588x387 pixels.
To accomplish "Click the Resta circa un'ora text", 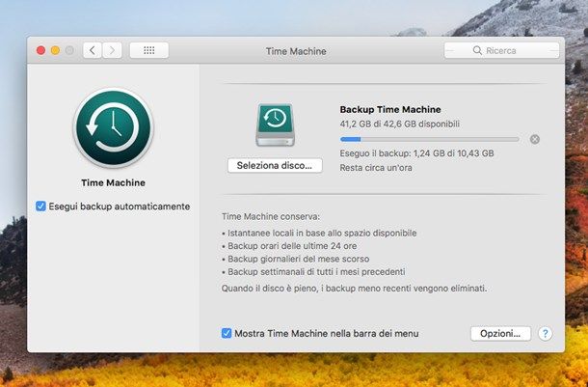I will click(376, 168).
